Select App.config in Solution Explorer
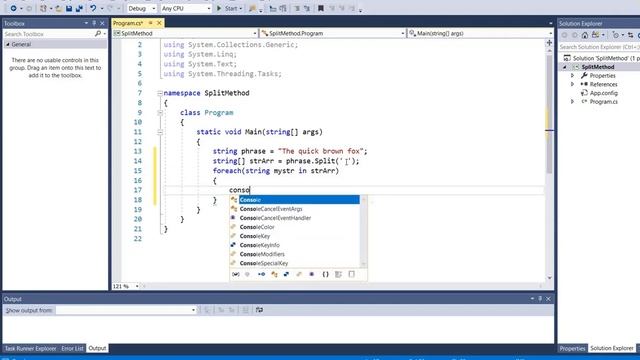 [x=604, y=93]
